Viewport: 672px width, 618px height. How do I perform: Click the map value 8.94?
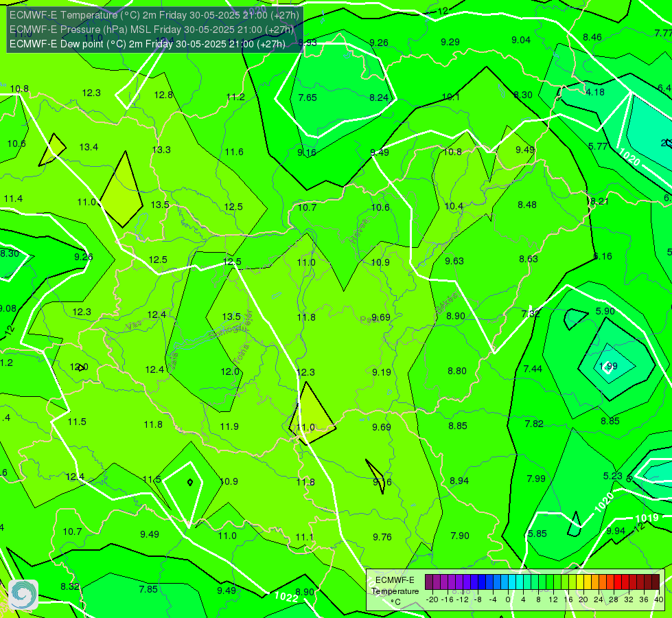tap(459, 481)
